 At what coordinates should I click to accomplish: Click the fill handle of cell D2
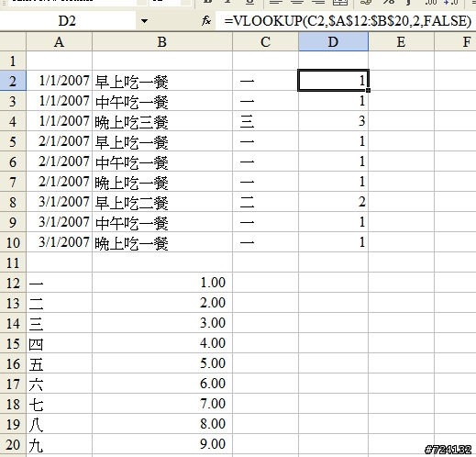pos(368,90)
